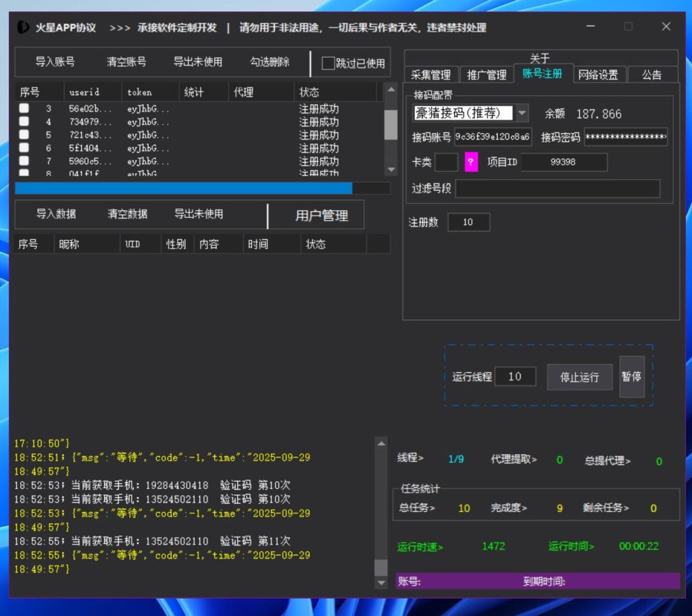Check the box for account row 3
The height and width of the screenshot is (616, 692).
[x=24, y=109]
